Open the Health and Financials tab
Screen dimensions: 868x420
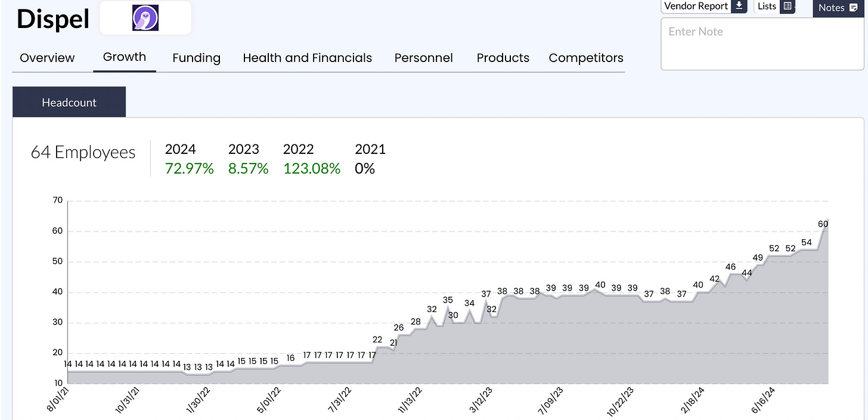(x=307, y=58)
